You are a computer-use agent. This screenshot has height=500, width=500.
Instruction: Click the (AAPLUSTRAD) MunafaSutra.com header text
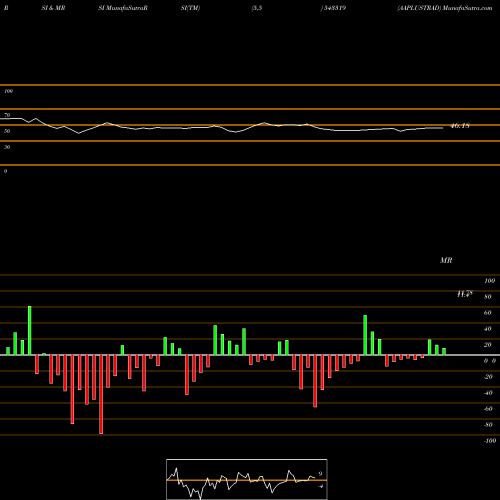(x=445, y=8)
